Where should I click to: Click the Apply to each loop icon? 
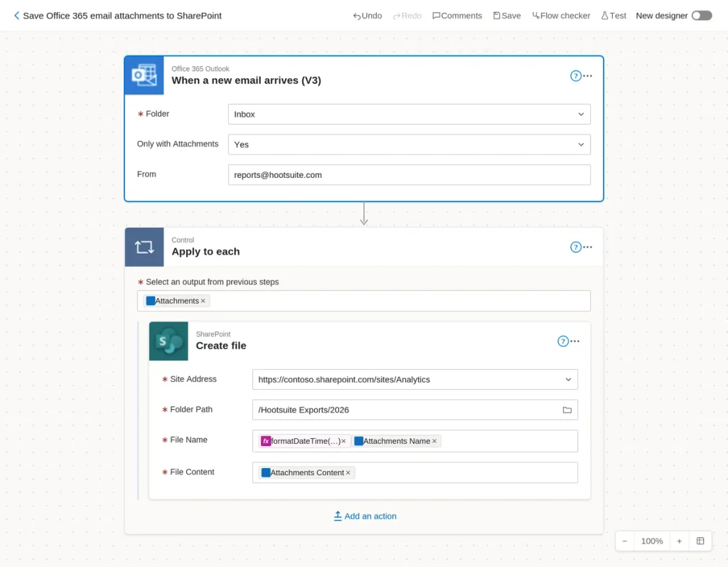coord(144,247)
